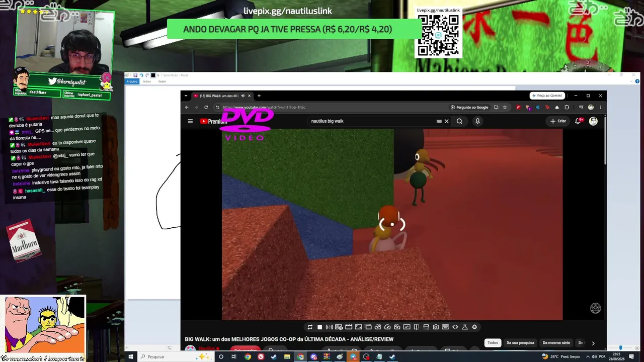
Task: Show more filter chips with the right arrow
Action: [x=593, y=343]
